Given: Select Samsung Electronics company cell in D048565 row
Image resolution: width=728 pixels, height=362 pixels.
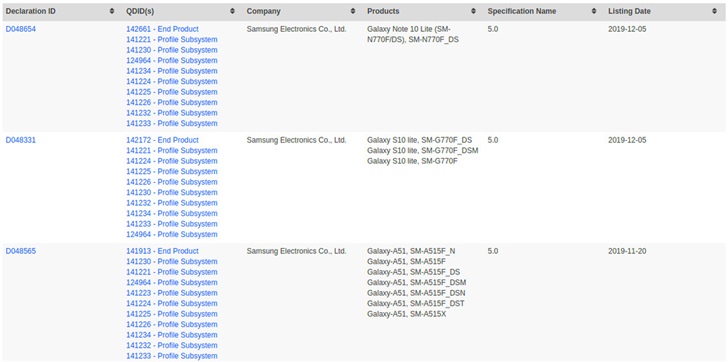Looking at the screenshot, I should point(296,251).
